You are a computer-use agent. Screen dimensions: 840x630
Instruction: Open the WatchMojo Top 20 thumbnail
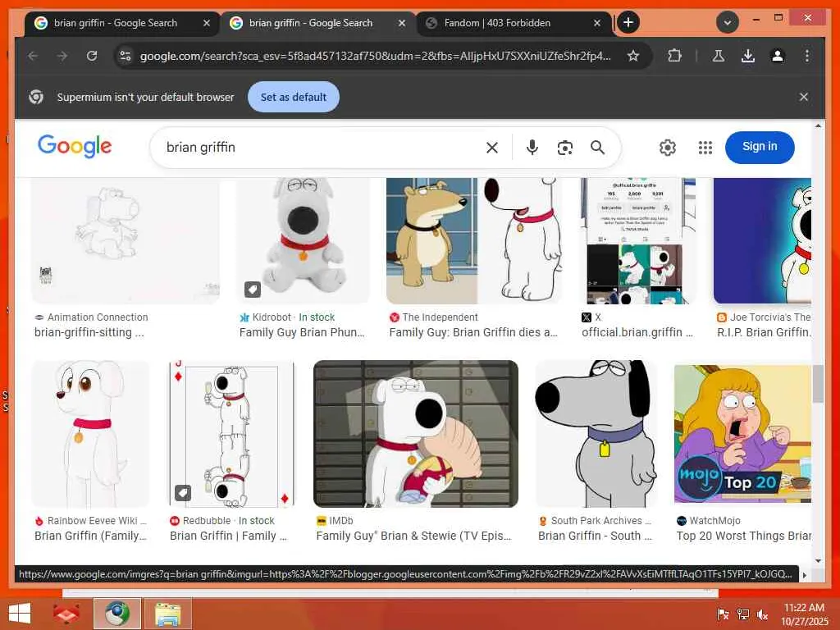[742, 434]
